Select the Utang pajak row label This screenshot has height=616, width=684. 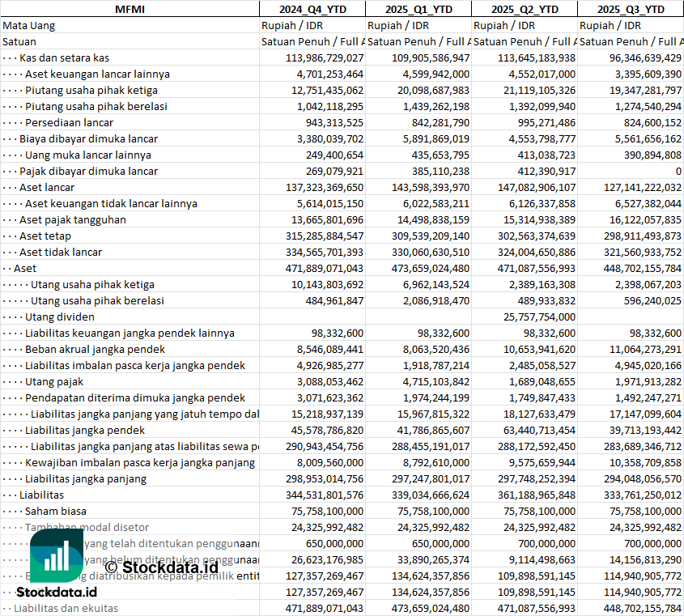point(53,382)
